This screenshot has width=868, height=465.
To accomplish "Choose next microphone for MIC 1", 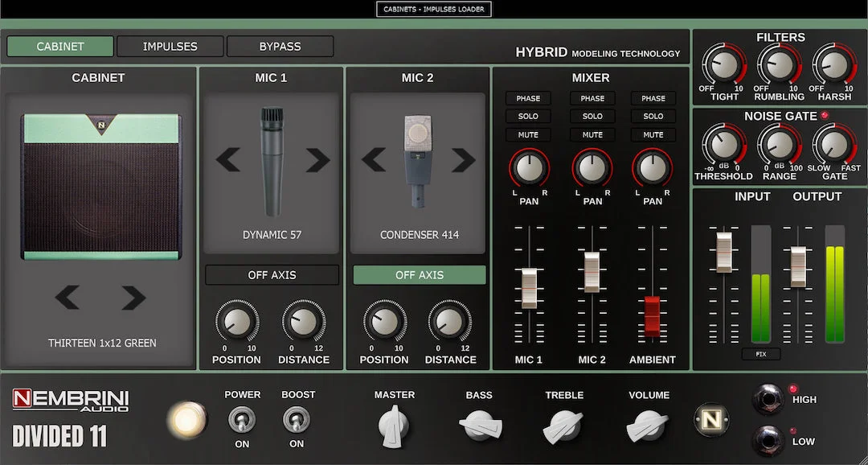I will point(317,160).
